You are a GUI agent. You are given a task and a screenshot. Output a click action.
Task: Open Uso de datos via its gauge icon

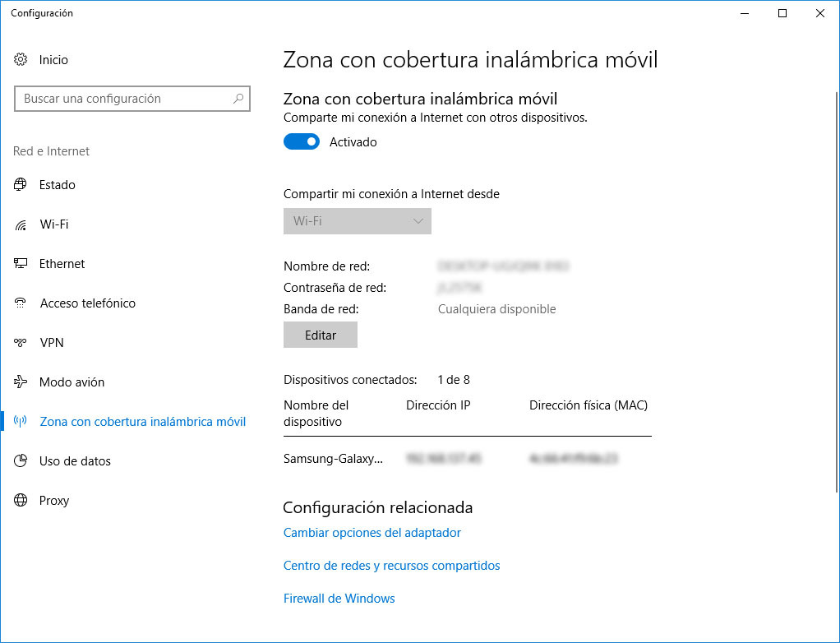pos(20,460)
